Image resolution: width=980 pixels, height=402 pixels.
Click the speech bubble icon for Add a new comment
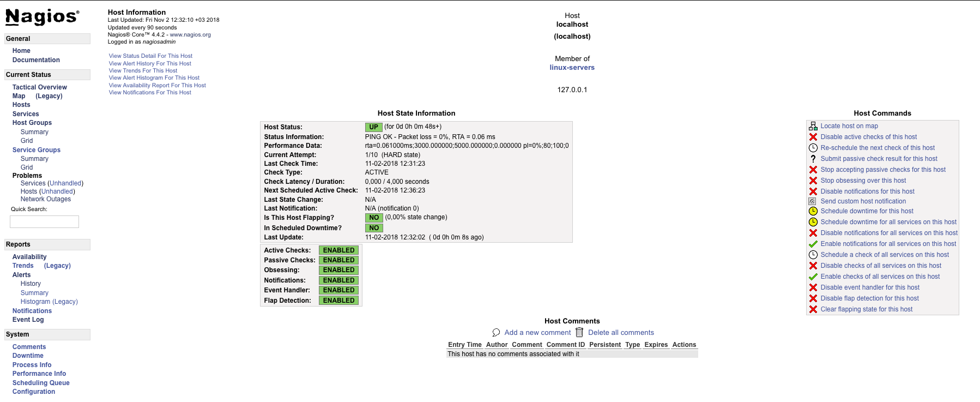(496, 333)
